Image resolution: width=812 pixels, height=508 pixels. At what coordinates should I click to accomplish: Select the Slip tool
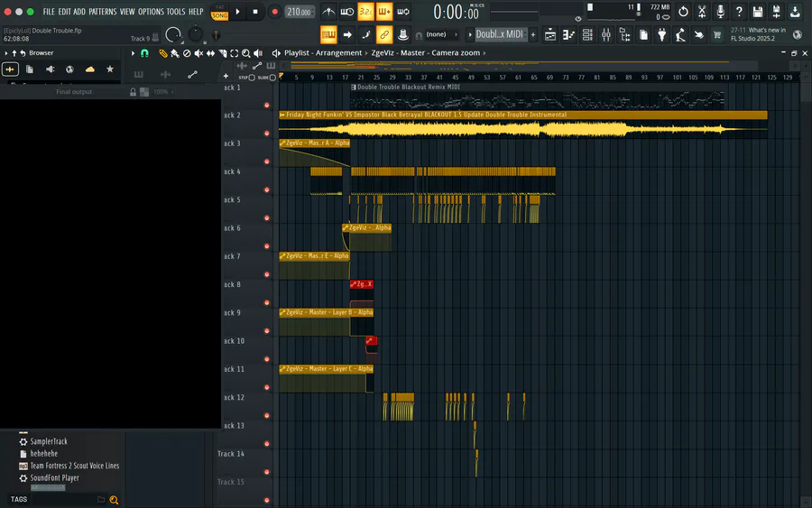[x=211, y=53]
